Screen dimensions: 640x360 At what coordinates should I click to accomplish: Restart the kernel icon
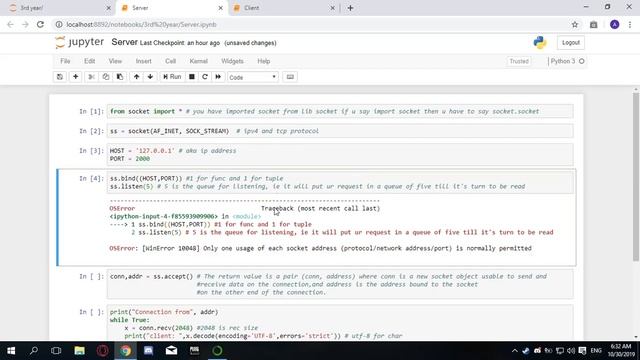tap(205, 77)
